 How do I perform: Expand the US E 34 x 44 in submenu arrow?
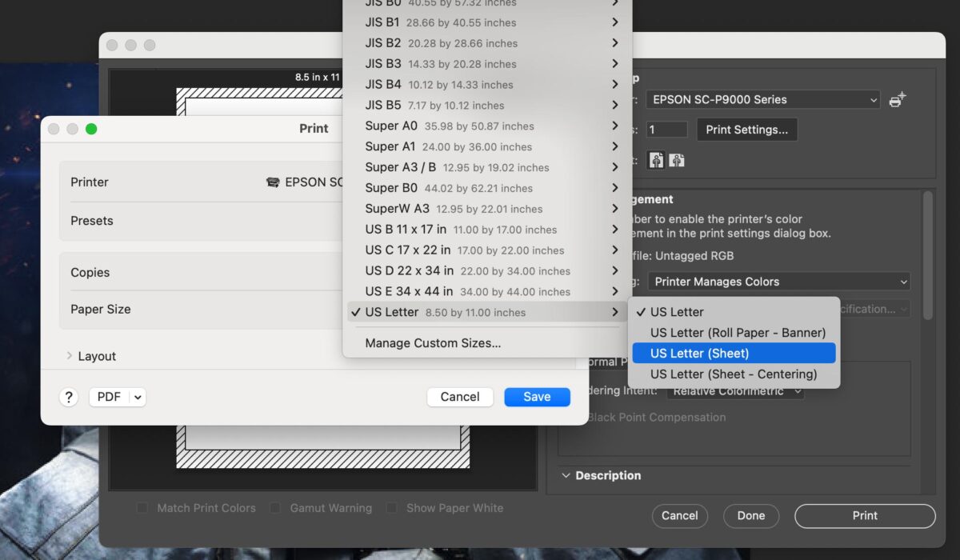614,291
